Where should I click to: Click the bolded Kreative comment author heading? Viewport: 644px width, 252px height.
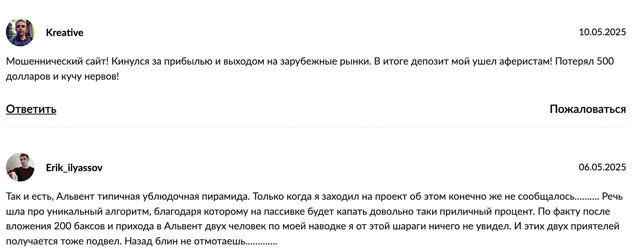(x=65, y=32)
